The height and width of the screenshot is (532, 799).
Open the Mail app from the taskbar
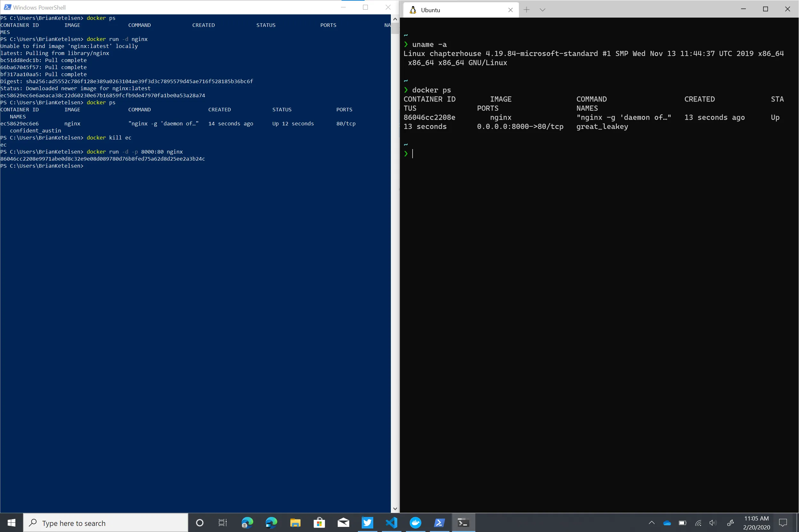coord(343,523)
